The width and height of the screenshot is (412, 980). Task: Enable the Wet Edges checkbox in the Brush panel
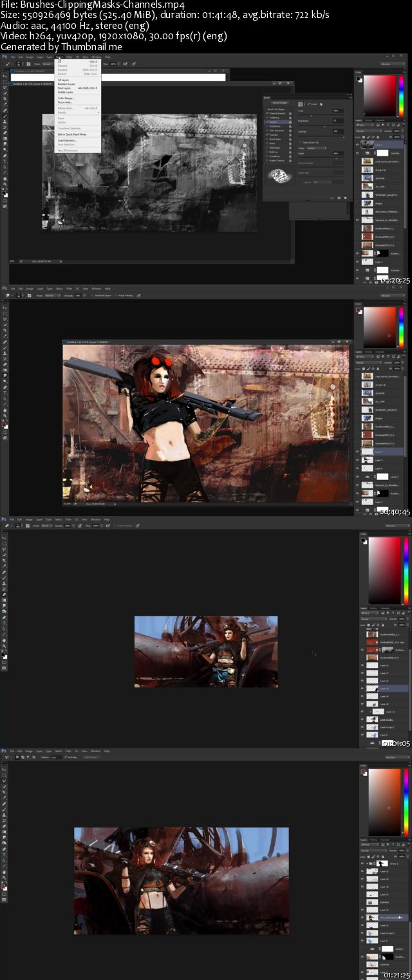[267, 147]
